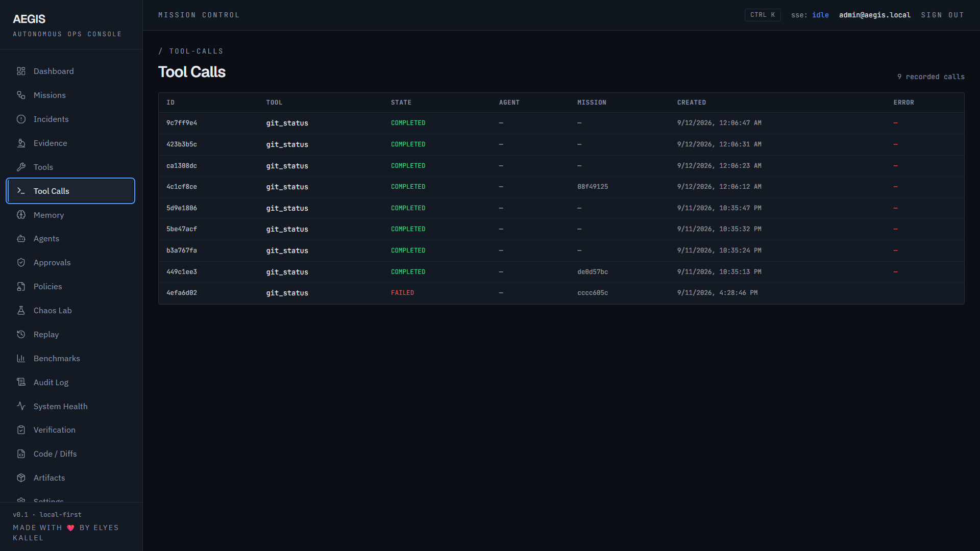This screenshot has width=980, height=551.
Task: Click the Replay history icon
Action: [21, 335]
